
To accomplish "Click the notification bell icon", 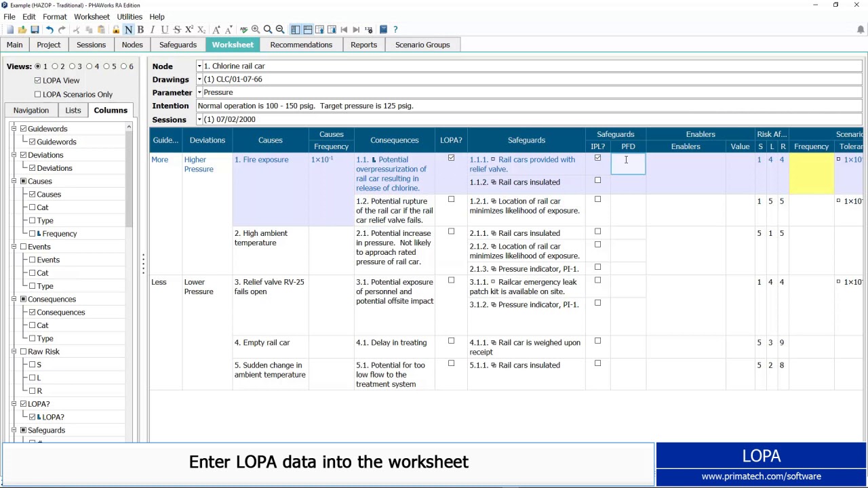I will click(861, 30).
